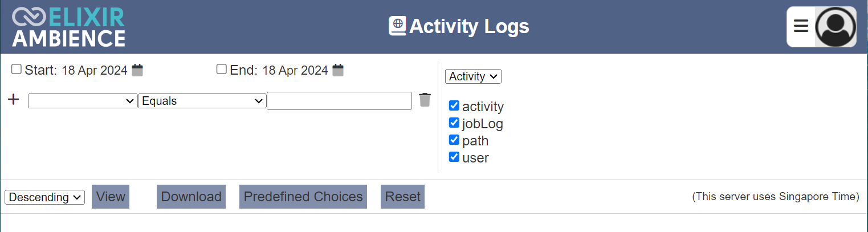Open the End date calendar picker
This screenshot has width=868, height=232.
coord(338,70)
